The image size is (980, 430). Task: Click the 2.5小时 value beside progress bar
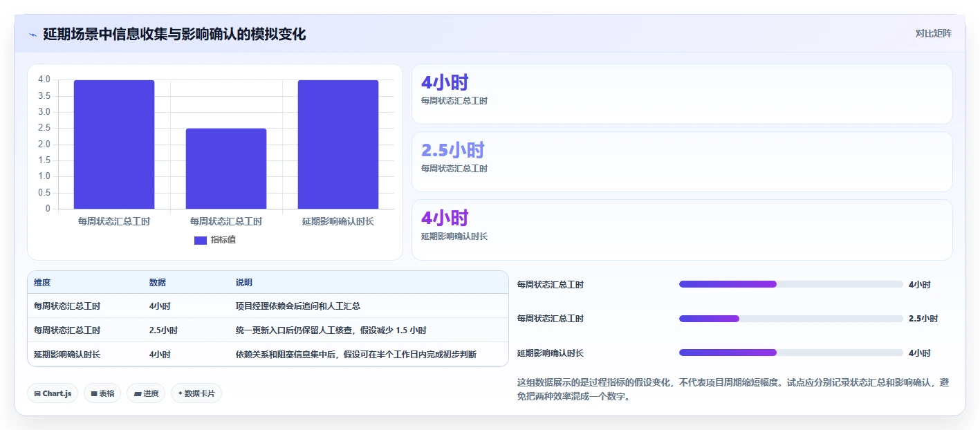coord(923,319)
